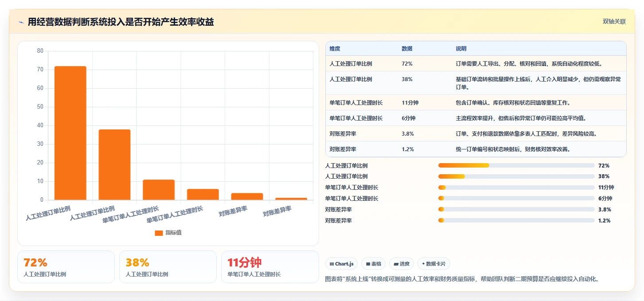
Task: Click the progress bar showing 38%
Action: 516,176
